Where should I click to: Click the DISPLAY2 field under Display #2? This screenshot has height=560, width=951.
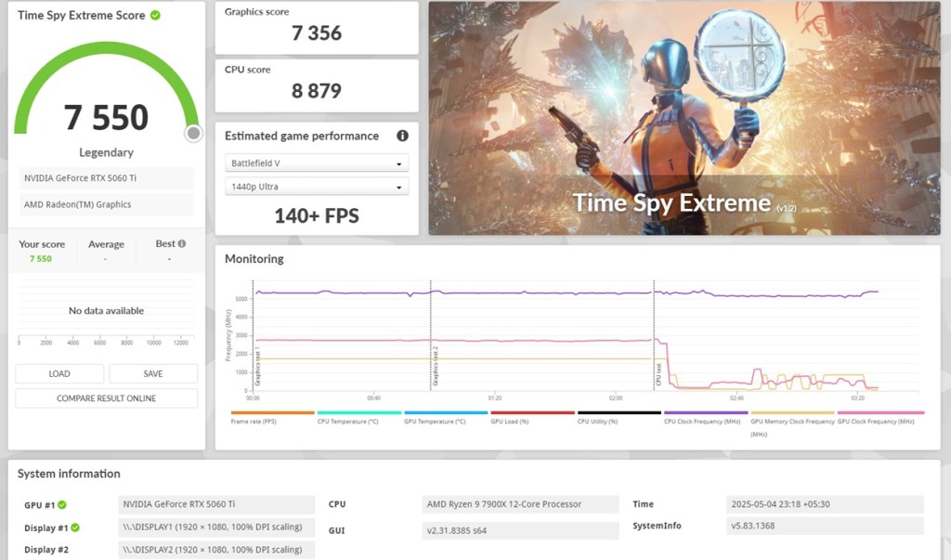(x=215, y=549)
